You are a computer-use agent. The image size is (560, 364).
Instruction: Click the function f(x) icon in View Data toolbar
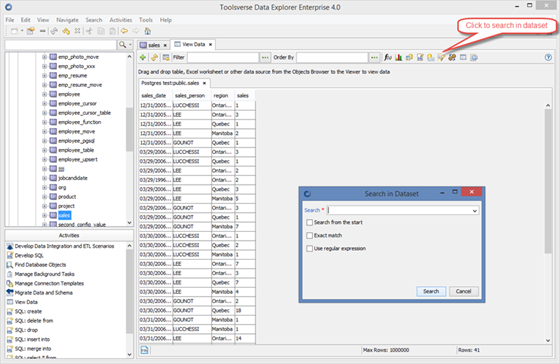click(388, 58)
